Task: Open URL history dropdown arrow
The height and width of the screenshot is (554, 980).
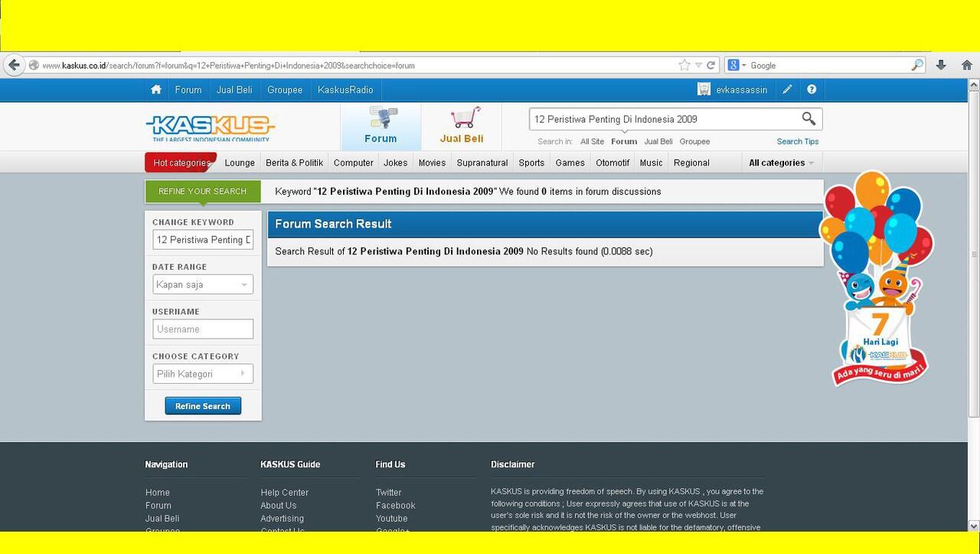Action: 698,65
